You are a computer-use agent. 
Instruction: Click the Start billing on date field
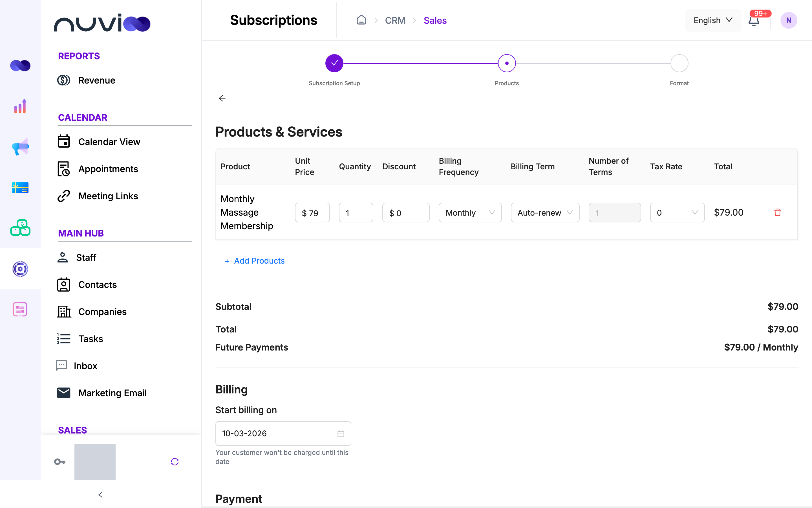click(283, 433)
